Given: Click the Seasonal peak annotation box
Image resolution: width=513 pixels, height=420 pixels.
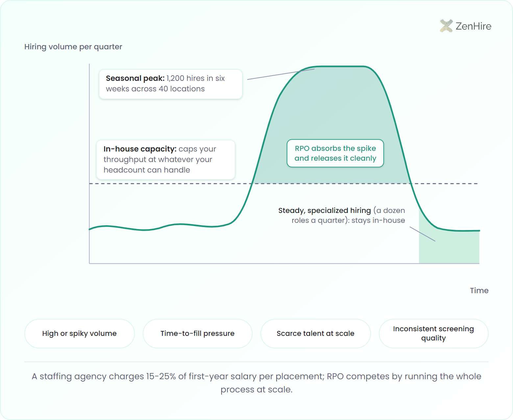Looking at the screenshot, I should [171, 84].
